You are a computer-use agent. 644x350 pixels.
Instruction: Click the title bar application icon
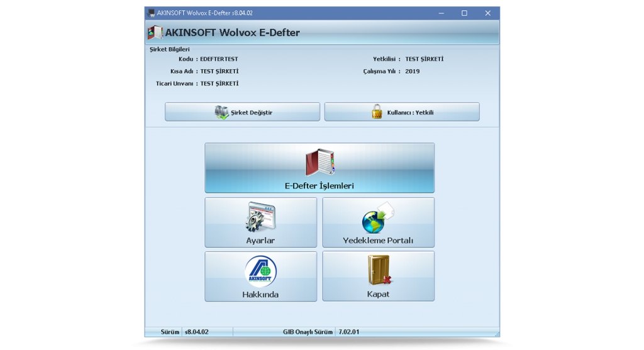[151, 13]
